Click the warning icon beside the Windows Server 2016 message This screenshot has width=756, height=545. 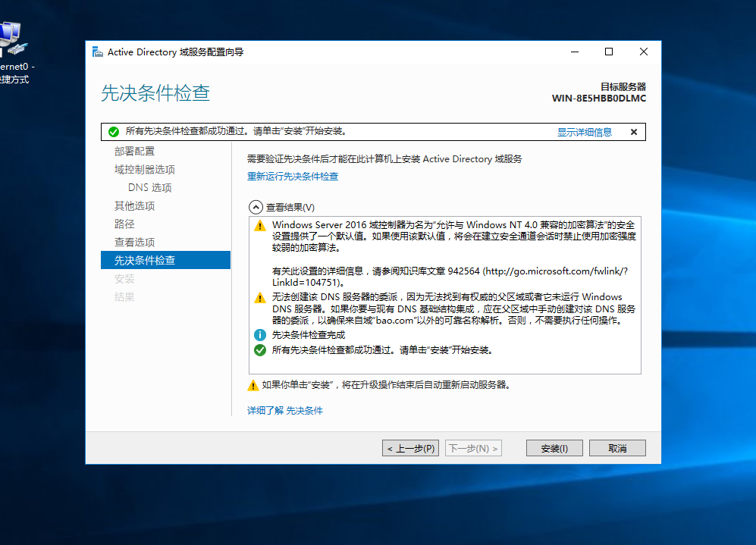pos(260,226)
